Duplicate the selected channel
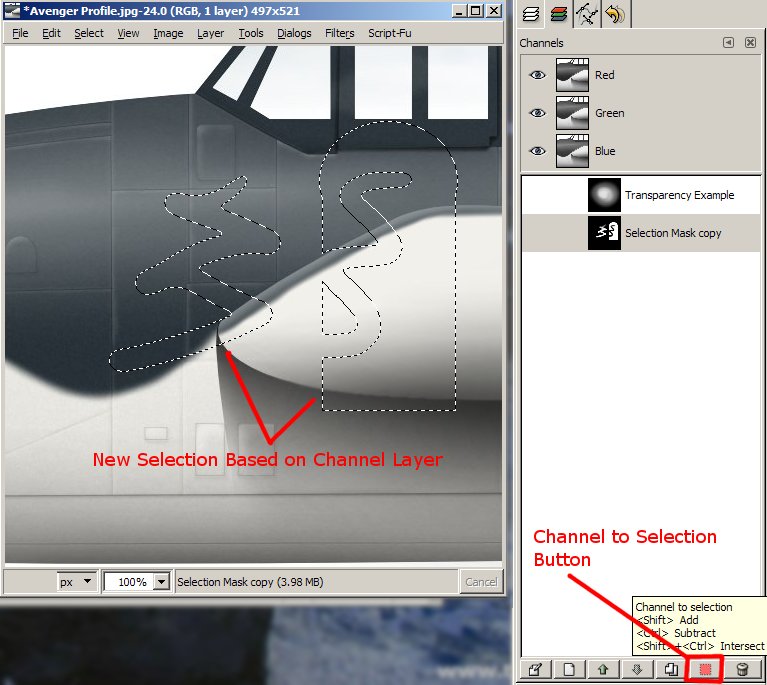Image resolution: width=767 pixels, height=685 pixels. click(x=671, y=669)
